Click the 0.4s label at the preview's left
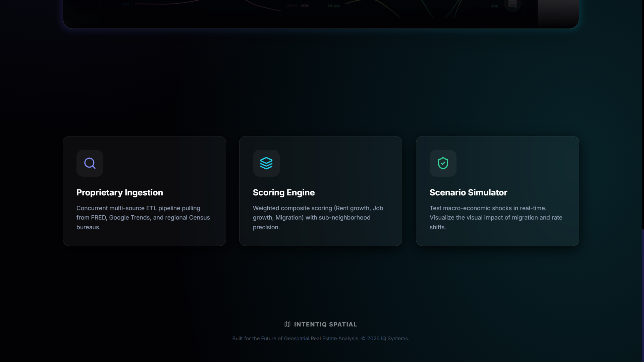The width and height of the screenshot is (644, 362). (x=125, y=4)
